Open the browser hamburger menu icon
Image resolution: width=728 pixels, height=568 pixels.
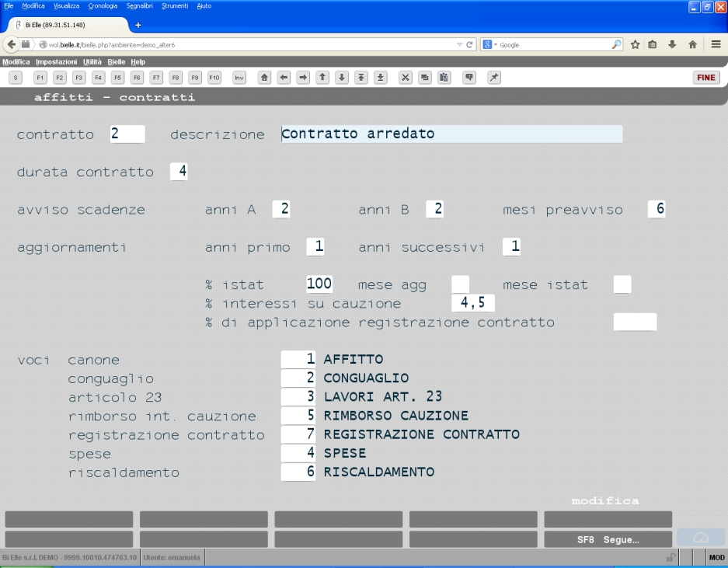point(716,44)
